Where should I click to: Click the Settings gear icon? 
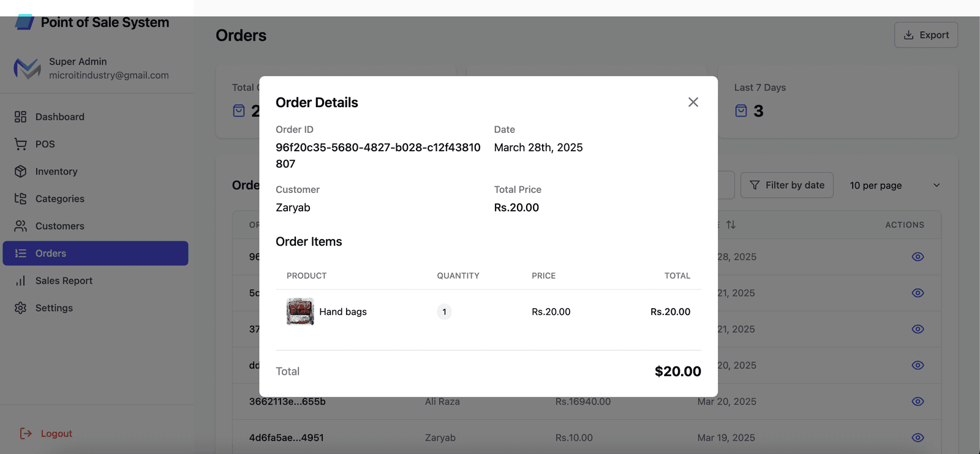tap(21, 308)
